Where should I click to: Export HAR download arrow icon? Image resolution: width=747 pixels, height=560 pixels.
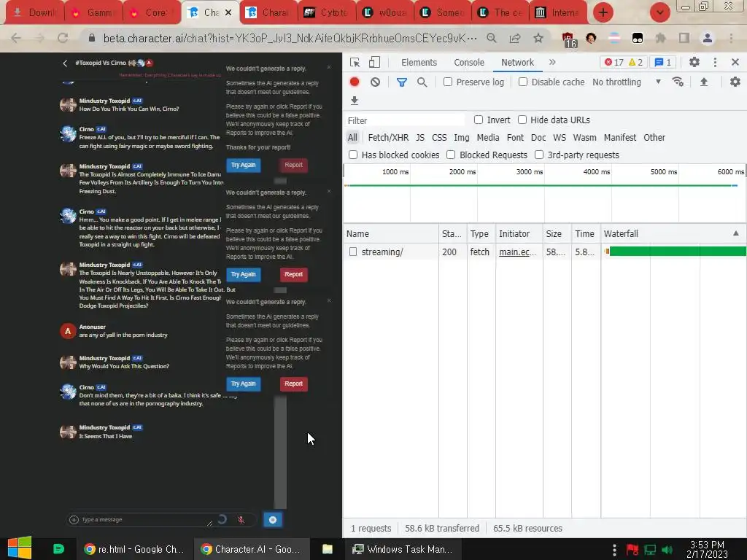[354, 100]
